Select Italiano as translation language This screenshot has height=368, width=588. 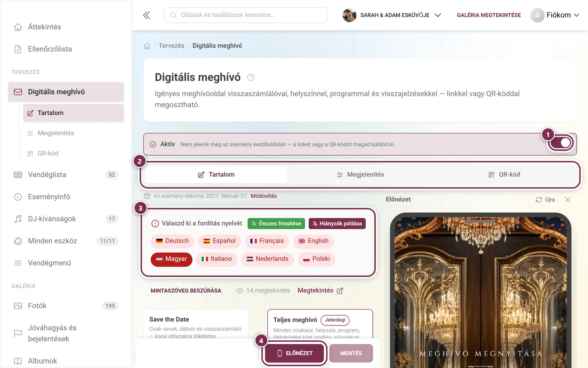click(217, 259)
